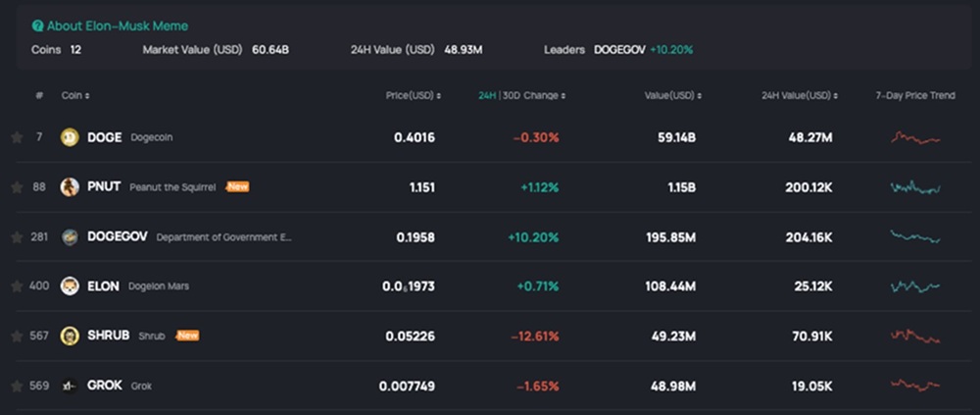Image resolution: width=980 pixels, height=415 pixels.
Task: Click the GROK coin logo icon
Action: (x=70, y=386)
